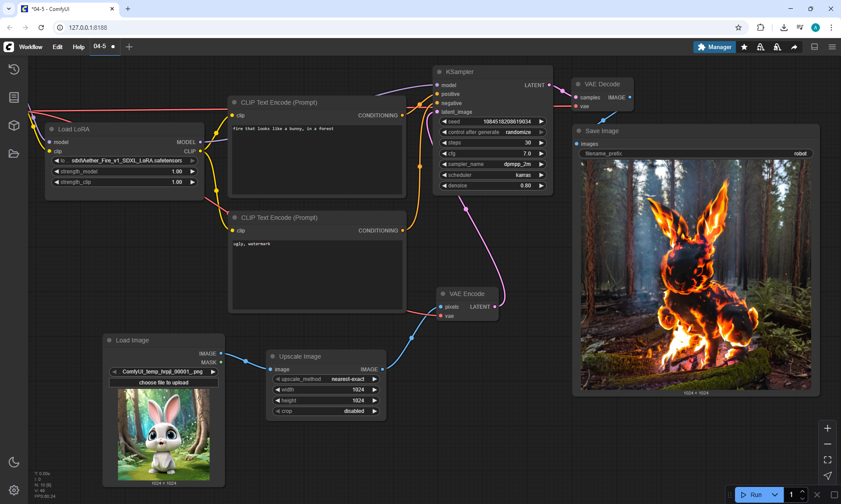Open the settings gear icon
This screenshot has height=504, width=841.
14,490
